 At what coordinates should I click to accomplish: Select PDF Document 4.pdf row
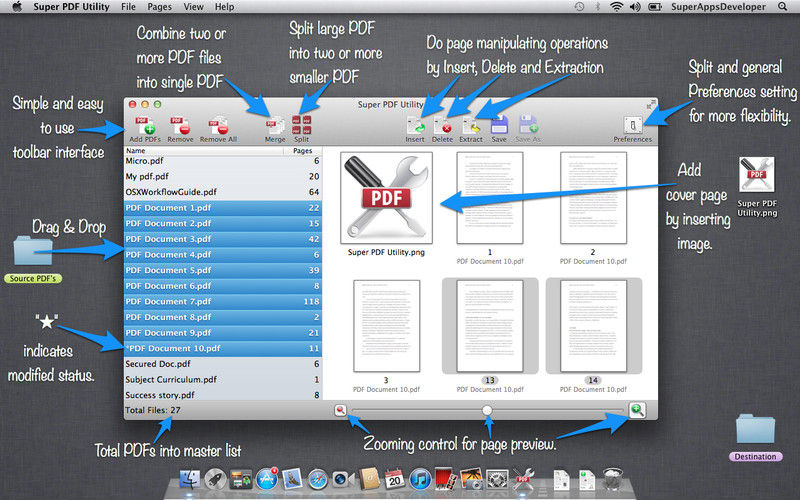pos(223,255)
